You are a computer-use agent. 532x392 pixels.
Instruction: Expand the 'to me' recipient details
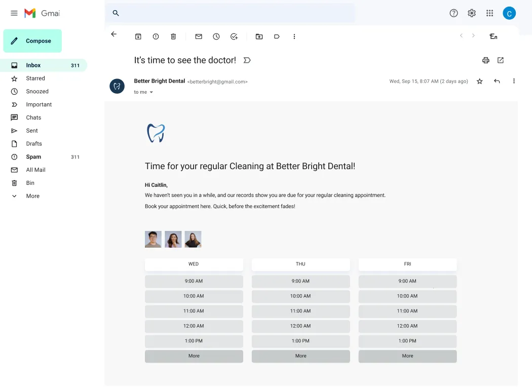click(x=151, y=92)
